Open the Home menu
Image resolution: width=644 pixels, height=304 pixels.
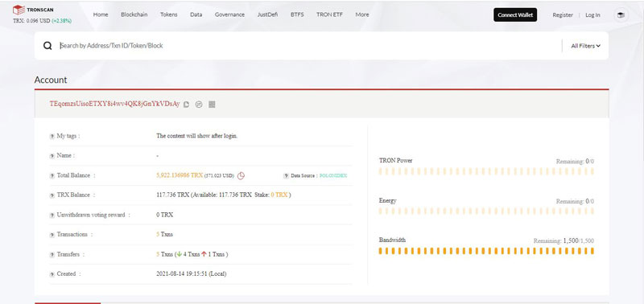click(x=101, y=14)
